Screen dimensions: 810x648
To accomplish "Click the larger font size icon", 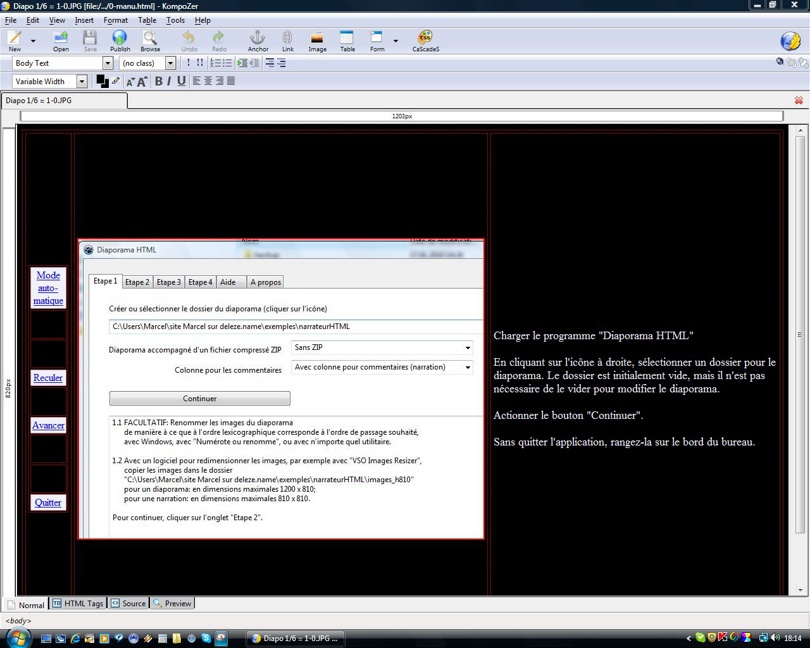I will (x=142, y=81).
